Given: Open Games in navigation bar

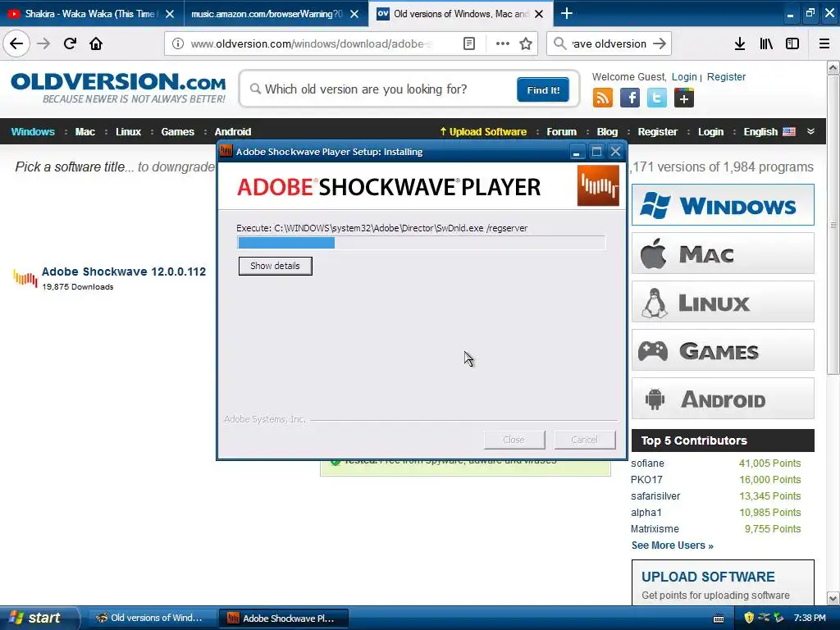Looking at the screenshot, I should click(x=178, y=131).
